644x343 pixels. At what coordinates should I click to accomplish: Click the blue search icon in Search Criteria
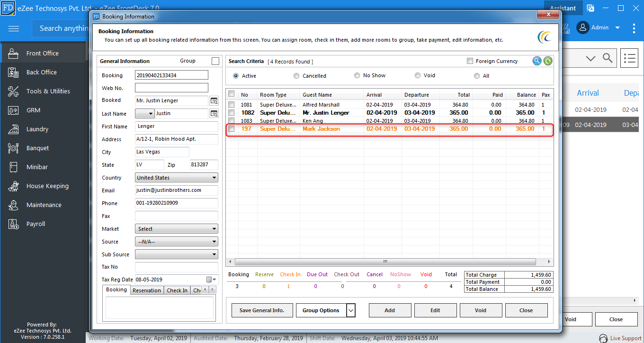(537, 61)
